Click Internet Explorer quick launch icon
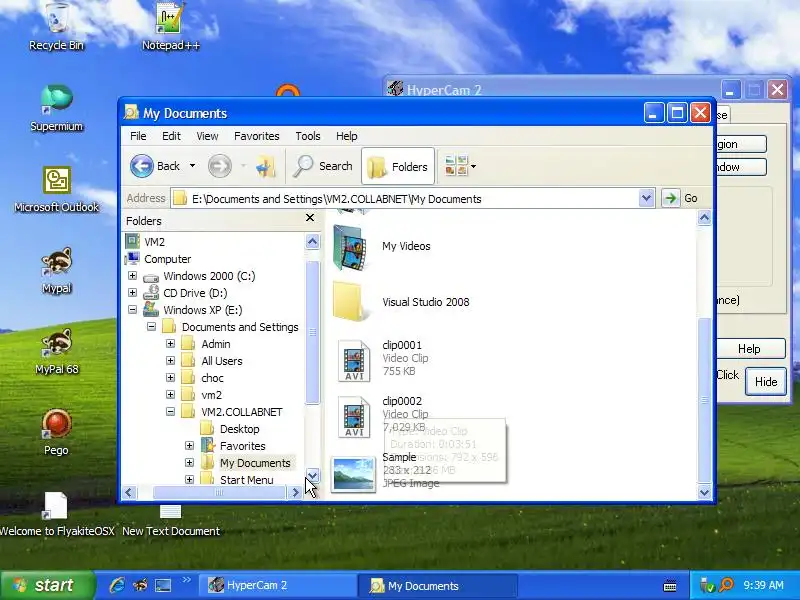Screen dimensions: 800x600 [117, 585]
